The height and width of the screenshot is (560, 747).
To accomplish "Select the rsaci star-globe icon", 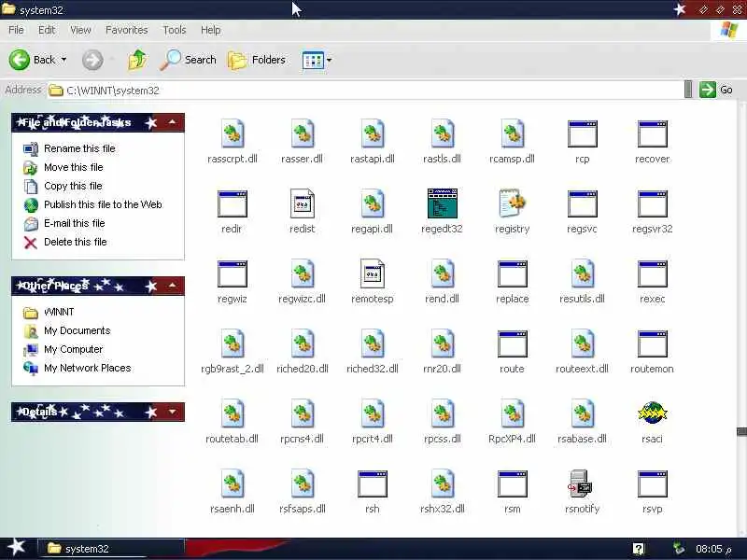I will [652, 413].
